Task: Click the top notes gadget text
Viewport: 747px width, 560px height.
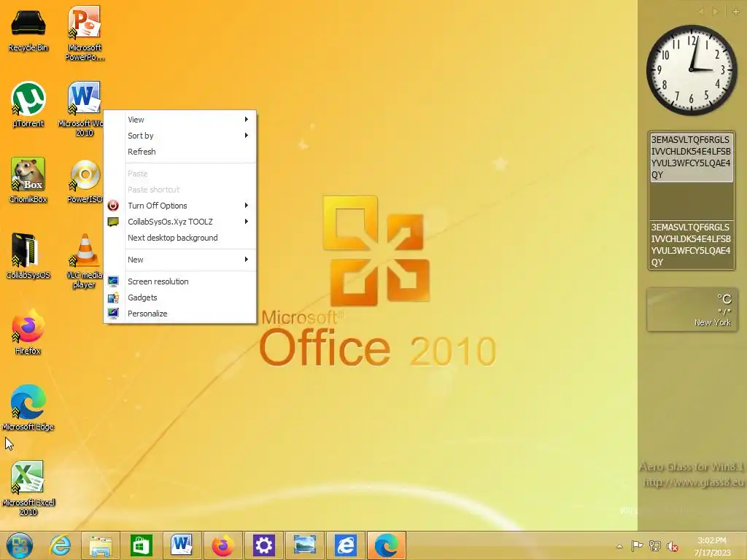Action: [691, 157]
